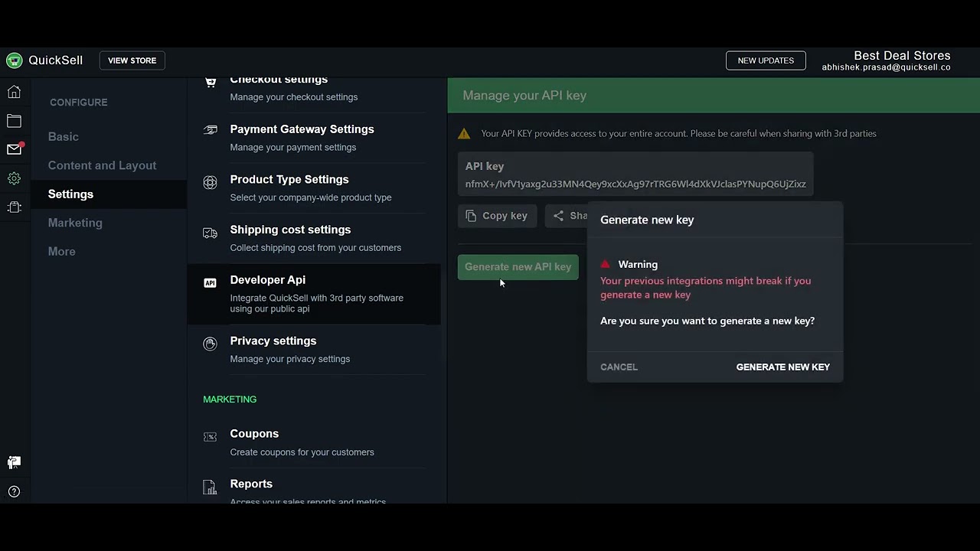The width and height of the screenshot is (980, 551).
Task: Switch to the Marketing section
Action: pyautogui.click(x=75, y=223)
